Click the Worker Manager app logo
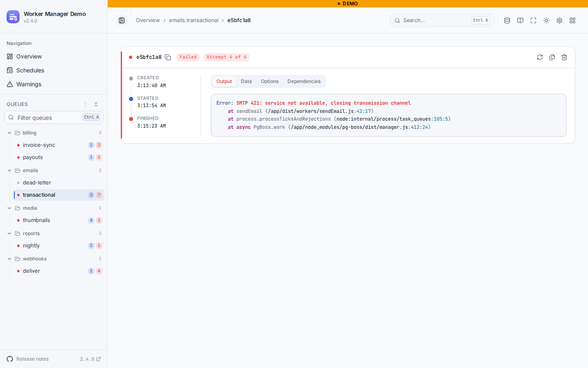 (13, 17)
